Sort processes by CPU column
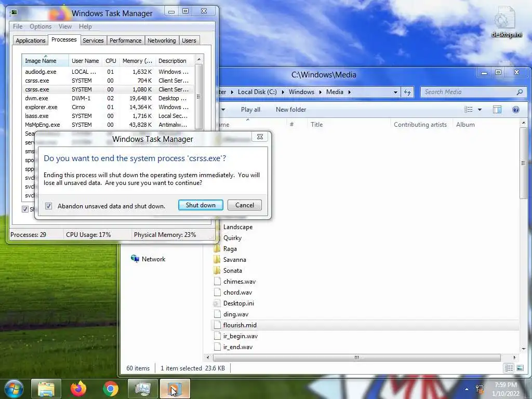 tap(111, 61)
